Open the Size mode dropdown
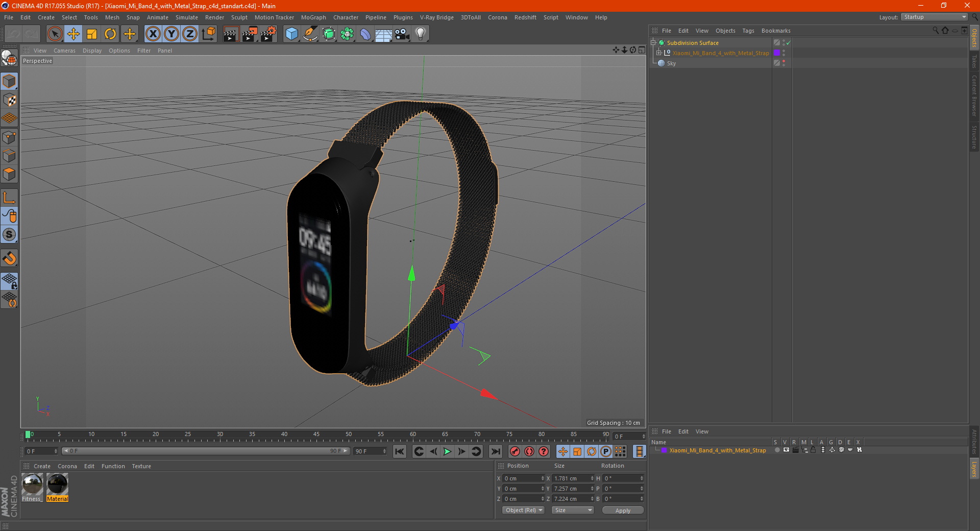980x531 pixels. pyautogui.click(x=573, y=510)
